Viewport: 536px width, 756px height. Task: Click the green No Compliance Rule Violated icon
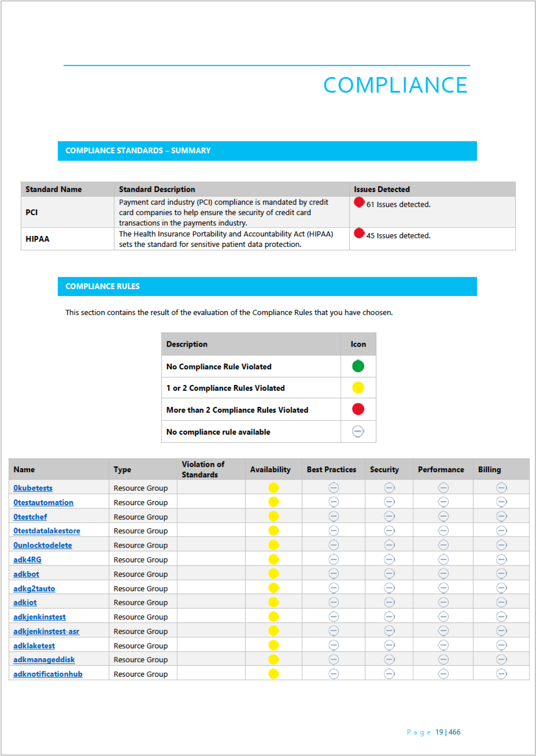(358, 366)
